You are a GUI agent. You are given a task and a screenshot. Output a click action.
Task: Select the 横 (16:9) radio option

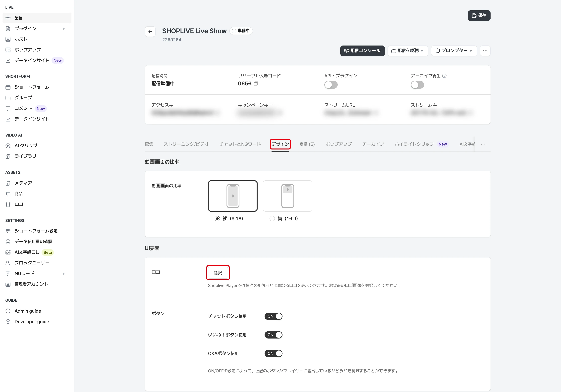[x=272, y=219]
